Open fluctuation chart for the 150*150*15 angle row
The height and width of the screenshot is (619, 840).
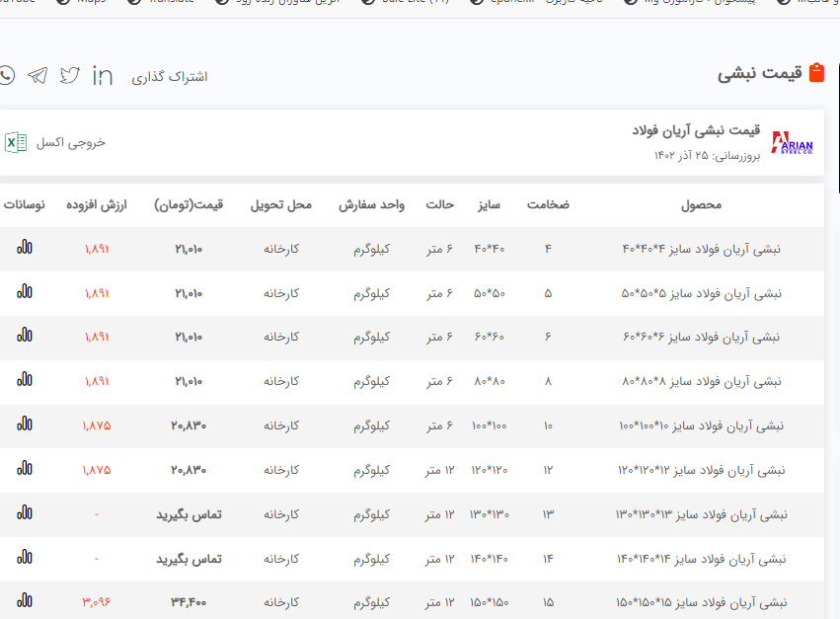point(25,600)
